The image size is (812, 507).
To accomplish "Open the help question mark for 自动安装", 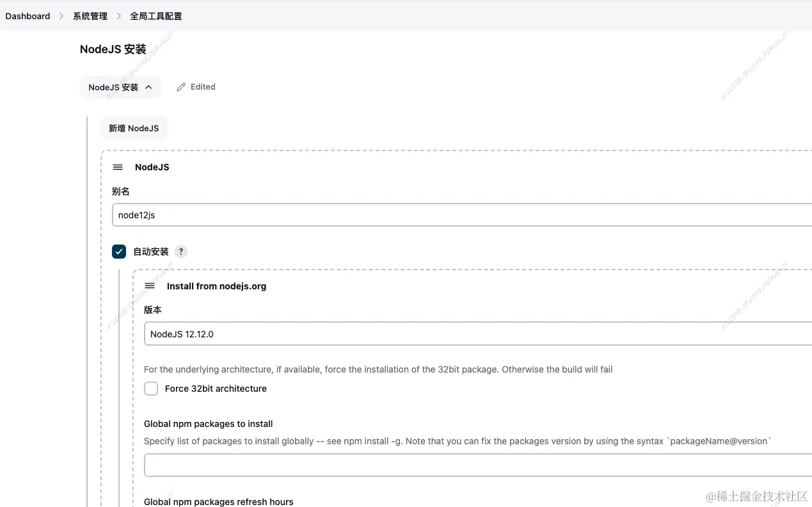I will [x=181, y=252].
